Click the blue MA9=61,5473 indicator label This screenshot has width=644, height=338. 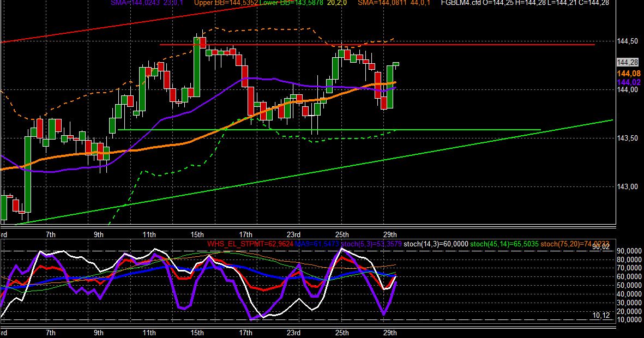[317, 244]
